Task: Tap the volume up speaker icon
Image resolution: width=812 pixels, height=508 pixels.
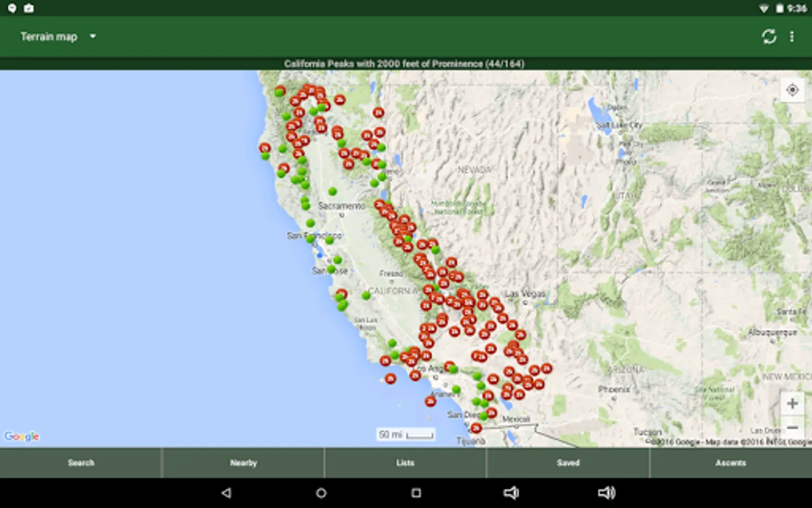Action: point(607,493)
